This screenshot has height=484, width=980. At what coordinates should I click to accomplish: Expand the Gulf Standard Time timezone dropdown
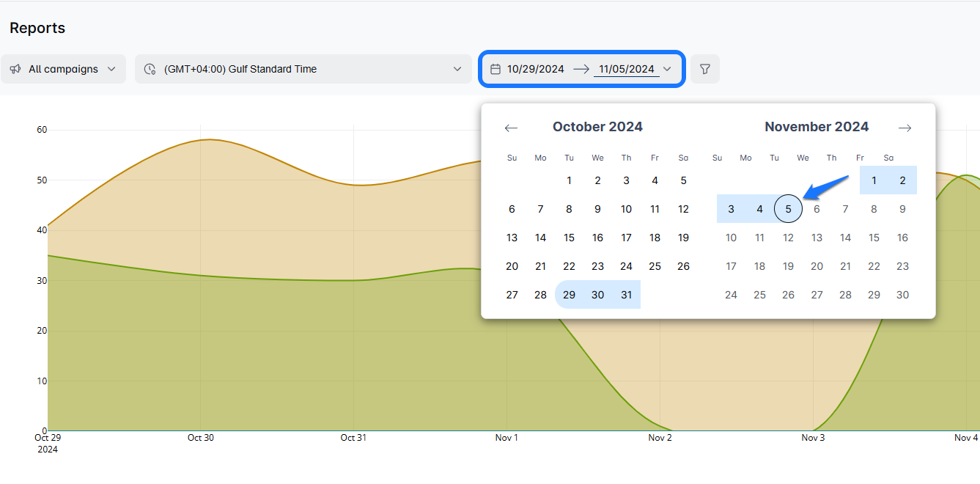click(303, 69)
